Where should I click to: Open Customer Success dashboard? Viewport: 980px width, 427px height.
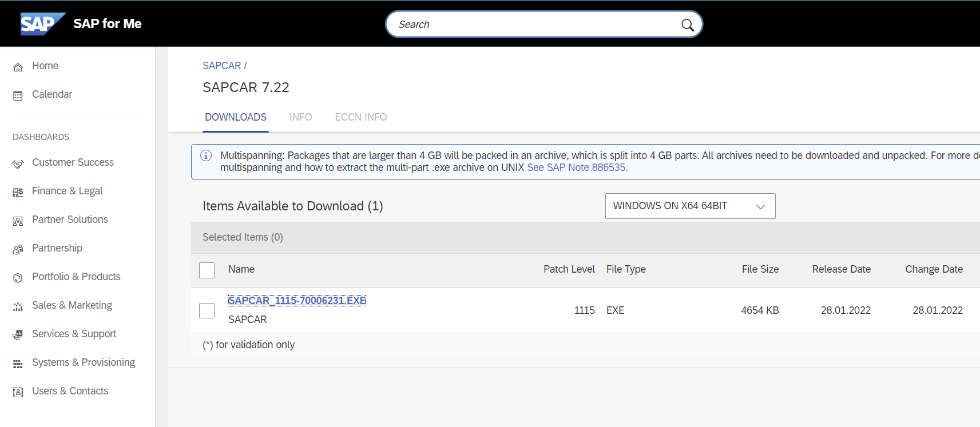point(73,162)
